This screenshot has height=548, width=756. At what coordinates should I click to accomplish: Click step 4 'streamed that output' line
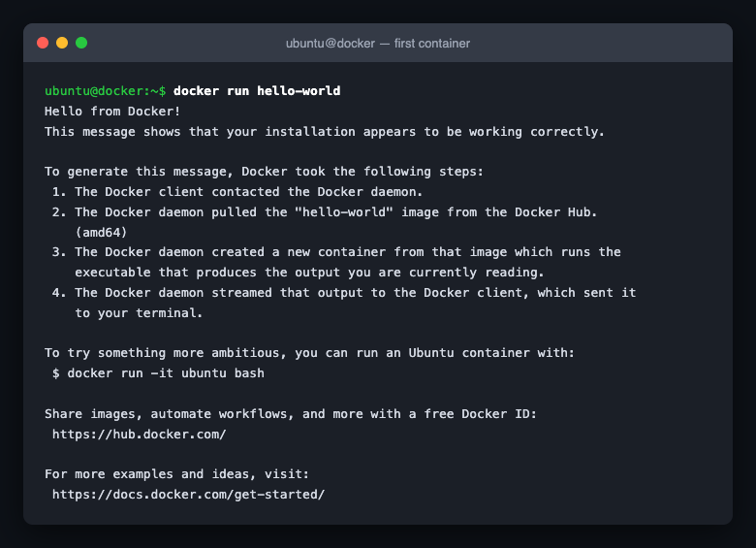point(344,293)
